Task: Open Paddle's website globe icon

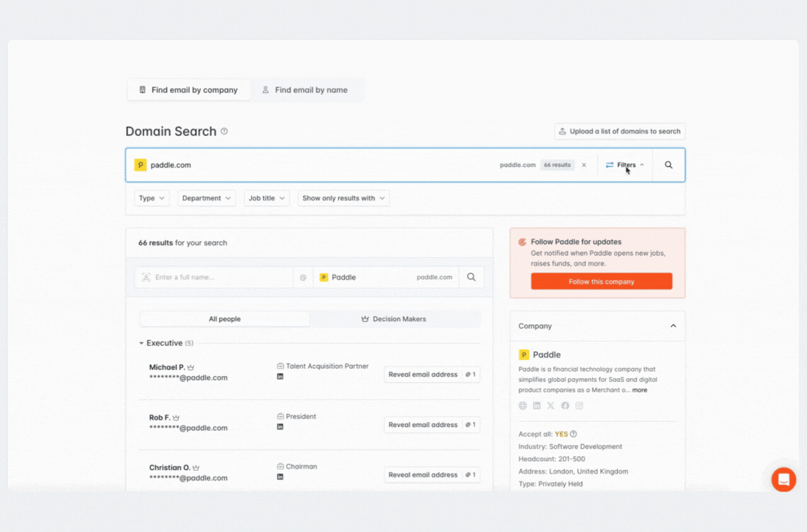Action: coord(522,406)
